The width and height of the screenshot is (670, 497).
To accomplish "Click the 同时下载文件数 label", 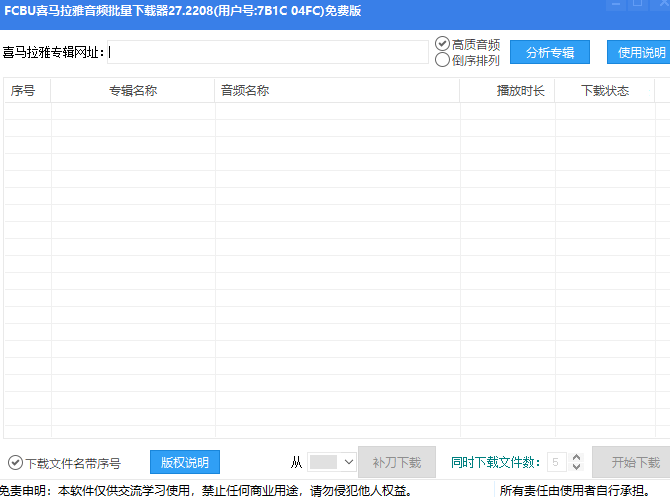I will point(496,462).
